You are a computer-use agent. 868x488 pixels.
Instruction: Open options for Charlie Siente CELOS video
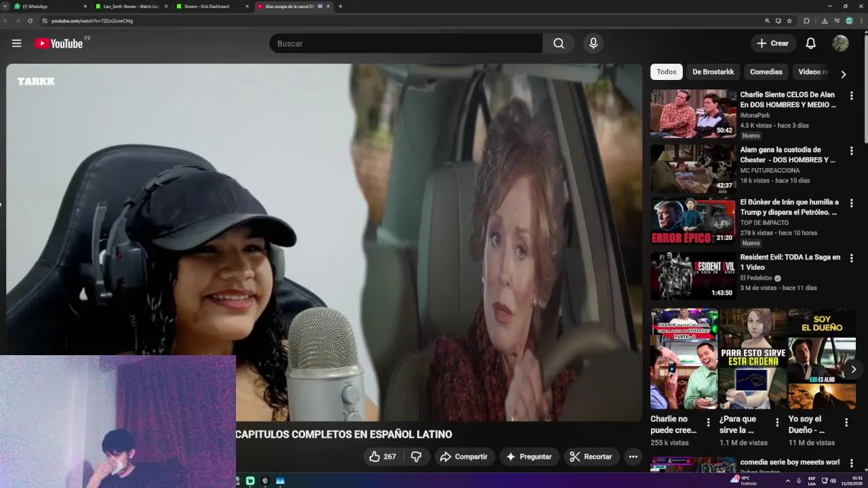click(x=851, y=96)
